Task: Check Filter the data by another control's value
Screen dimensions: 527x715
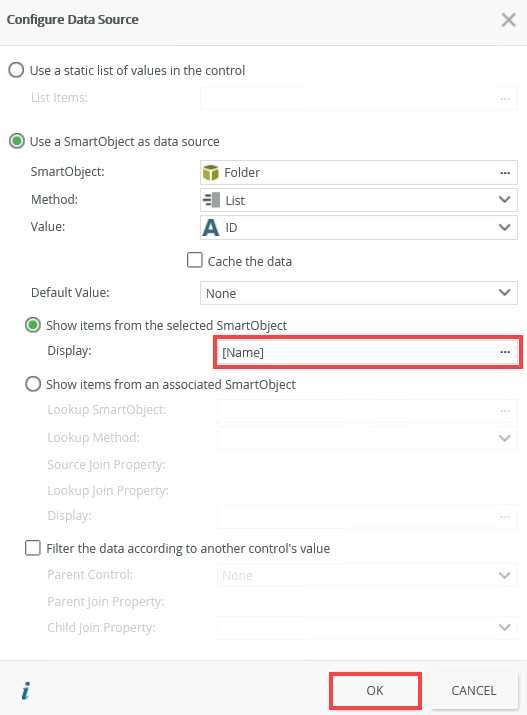Action: coord(33,548)
